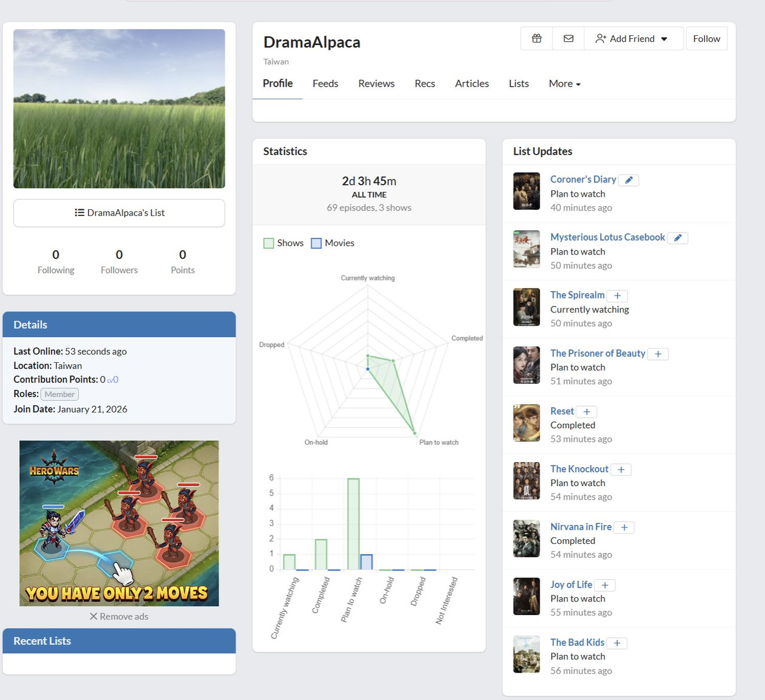
Task: Select the Articles tab
Action: (x=472, y=84)
